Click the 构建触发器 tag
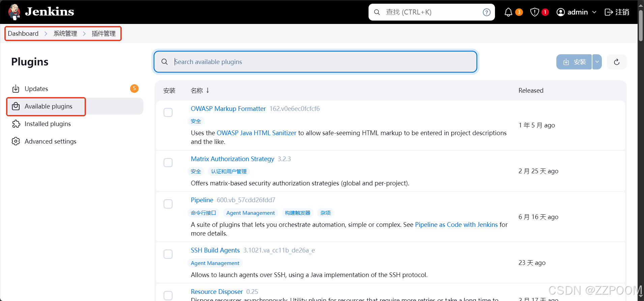The image size is (644, 301). (297, 213)
